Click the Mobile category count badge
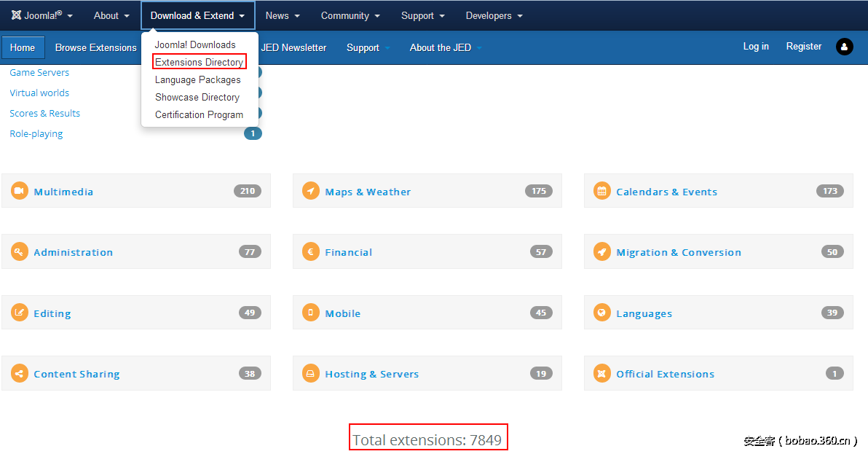This screenshot has width=868, height=454. tap(540, 313)
